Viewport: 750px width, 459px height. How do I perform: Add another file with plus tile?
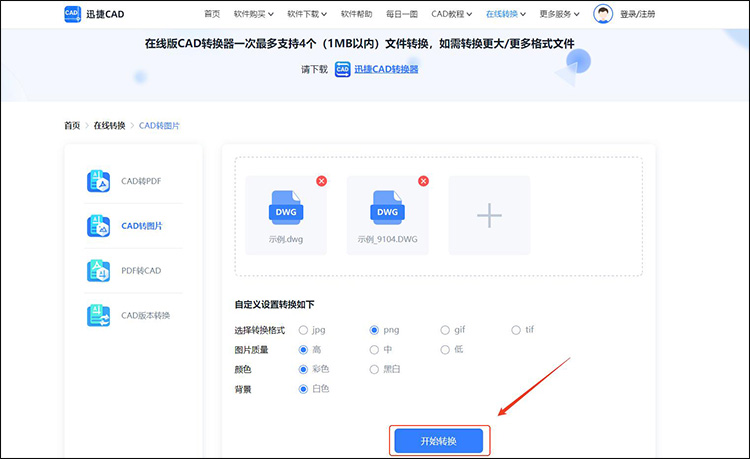(x=489, y=215)
